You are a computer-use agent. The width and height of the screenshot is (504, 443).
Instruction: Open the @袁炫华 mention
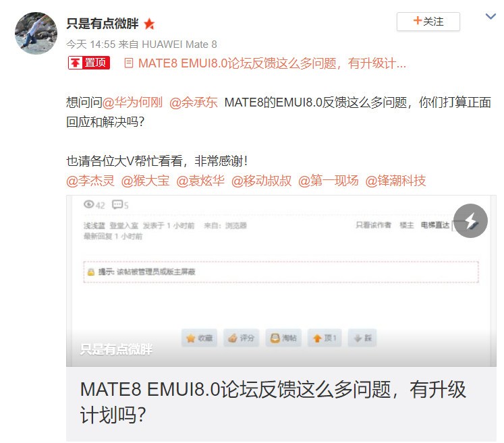200,181
